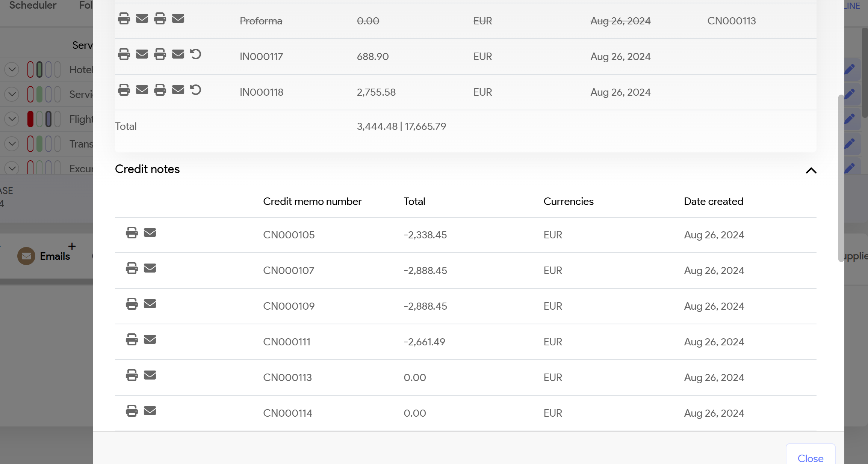Collapse the Credit notes section
Screen dimensions: 868x464
tap(811, 170)
